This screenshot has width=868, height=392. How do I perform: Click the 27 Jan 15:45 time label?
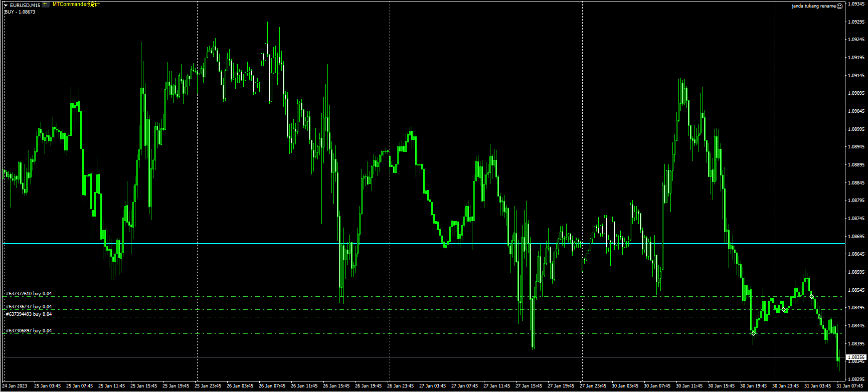point(530,386)
